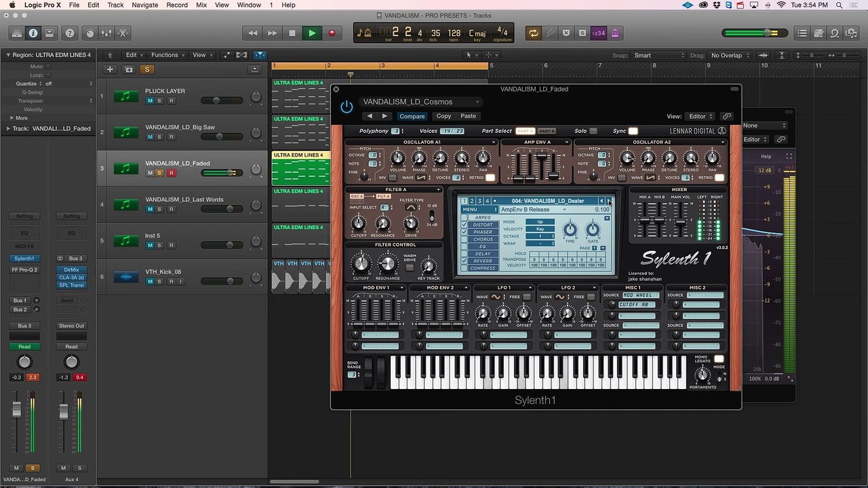This screenshot has width=868, height=488.
Task: Open the Window menu
Action: (x=249, y=5)
